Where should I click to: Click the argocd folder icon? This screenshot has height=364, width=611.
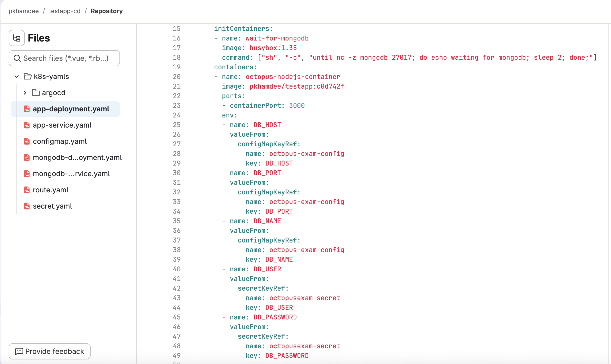coord(36,92)
